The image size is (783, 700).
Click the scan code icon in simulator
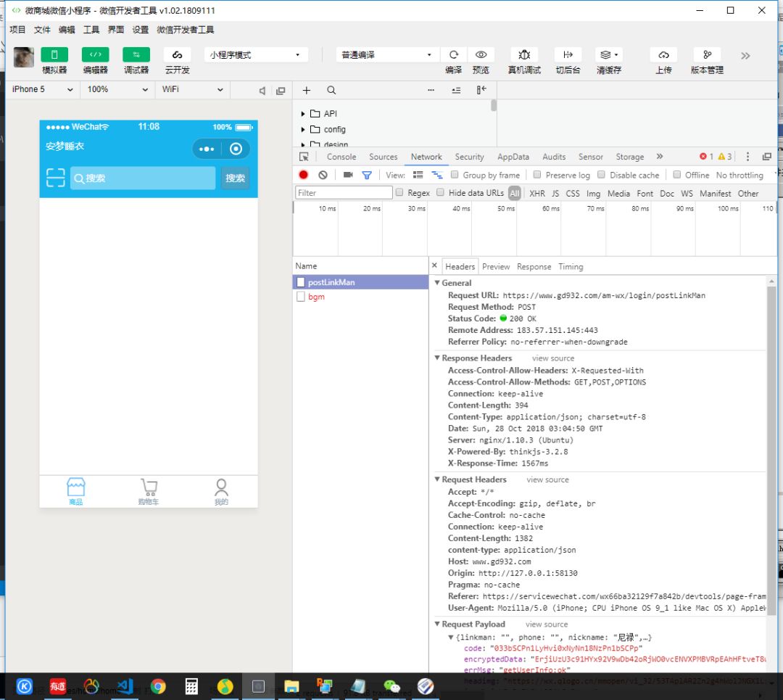(55, 178)
